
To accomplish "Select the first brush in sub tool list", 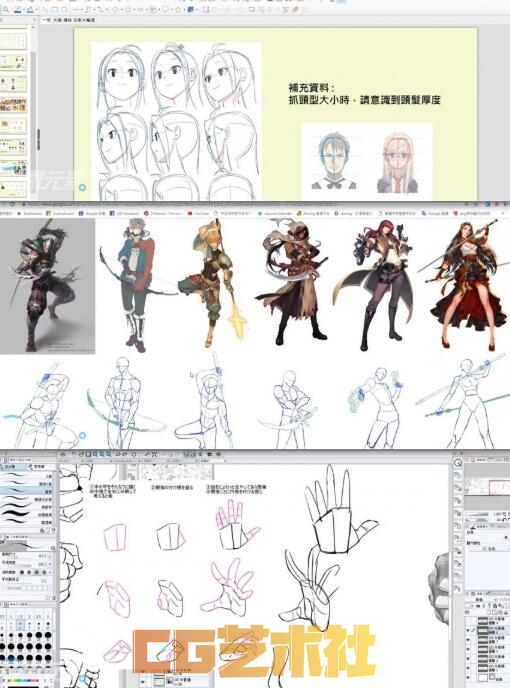I will (26, 475).
